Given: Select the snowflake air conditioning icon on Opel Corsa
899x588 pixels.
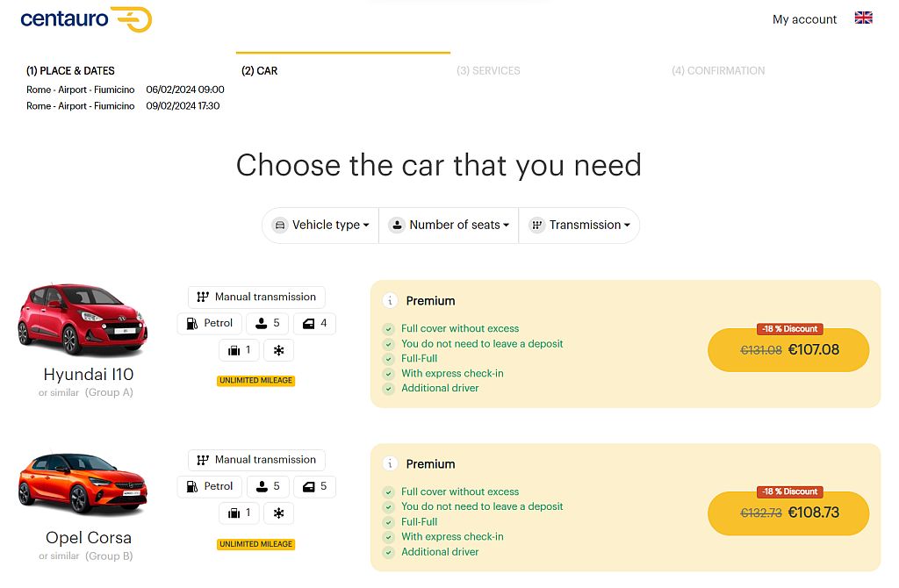Looking at the screenshot, I should pos(279,513).
